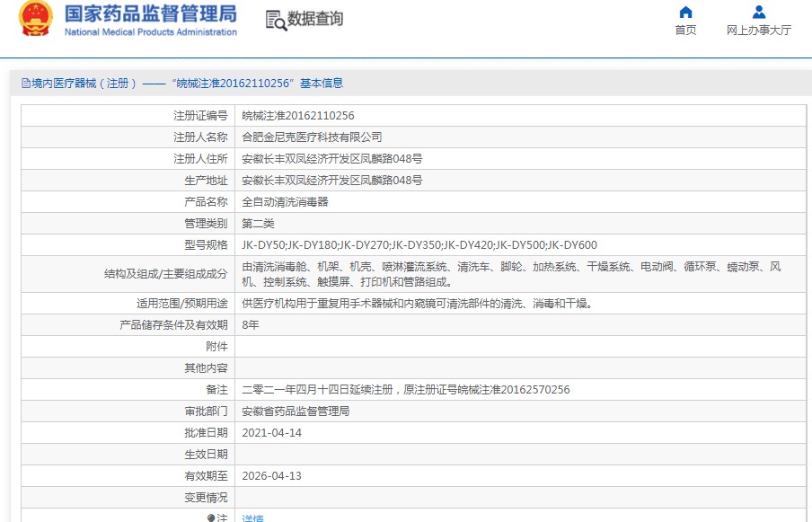Click the 变更情况 label
Screen dimensions: 812x522
pyautogui.click(x=206, y=498)
